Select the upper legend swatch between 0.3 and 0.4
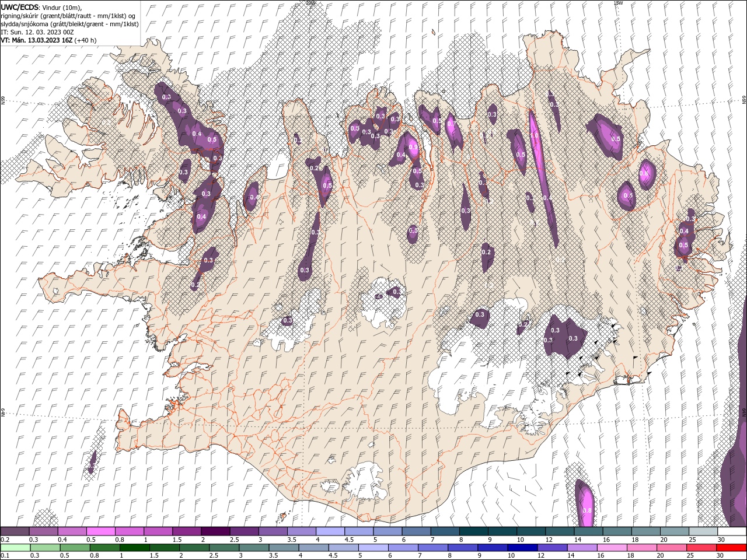The image size is (747, 560). [x=44, y=531]
